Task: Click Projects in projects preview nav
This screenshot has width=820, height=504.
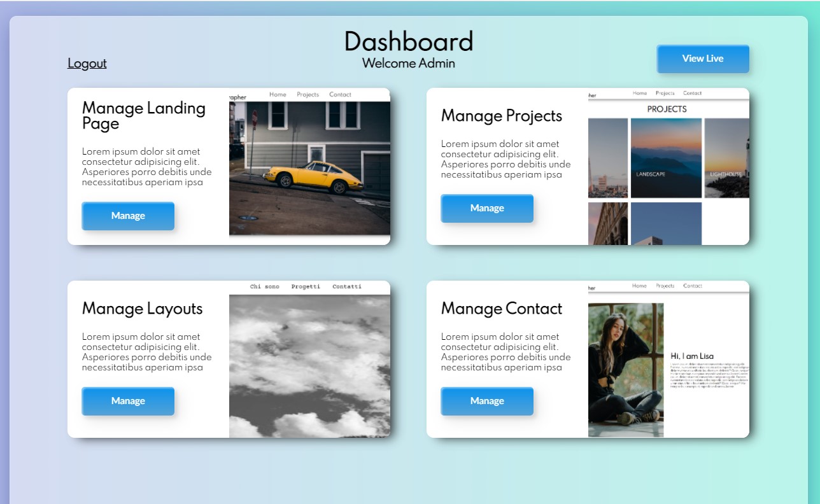Action: click(665, 94)
